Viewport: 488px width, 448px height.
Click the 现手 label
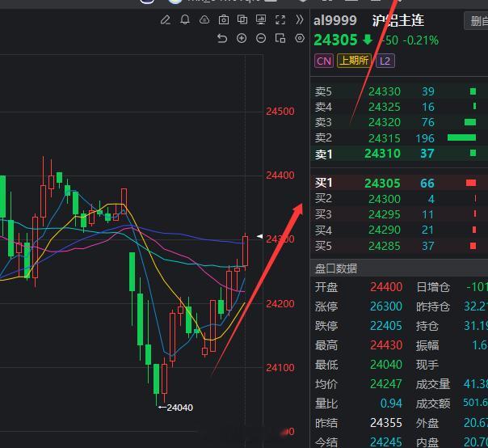point(427,365)
